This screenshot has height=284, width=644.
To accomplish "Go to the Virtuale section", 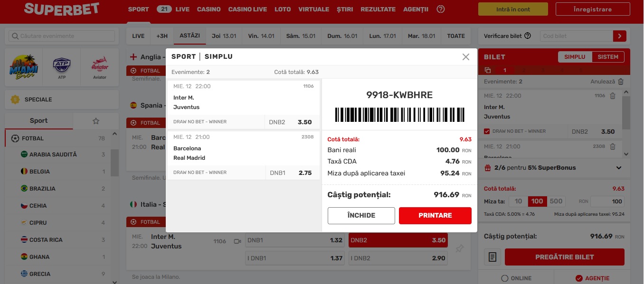I will pos(314,9).
